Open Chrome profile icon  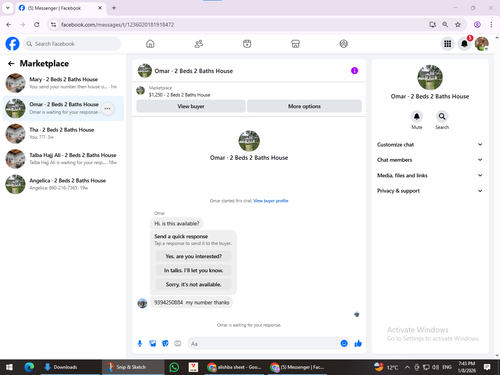click(x=477, y=24)
